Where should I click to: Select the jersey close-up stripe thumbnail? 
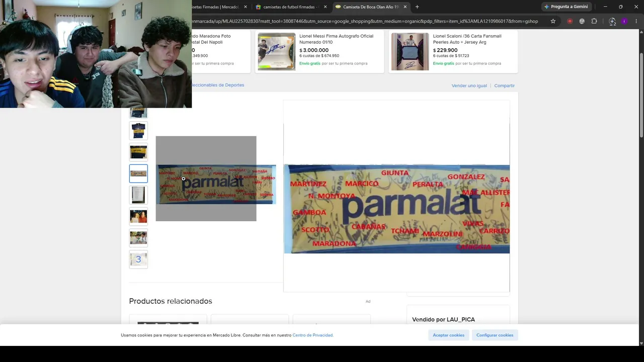click(138, 152)
